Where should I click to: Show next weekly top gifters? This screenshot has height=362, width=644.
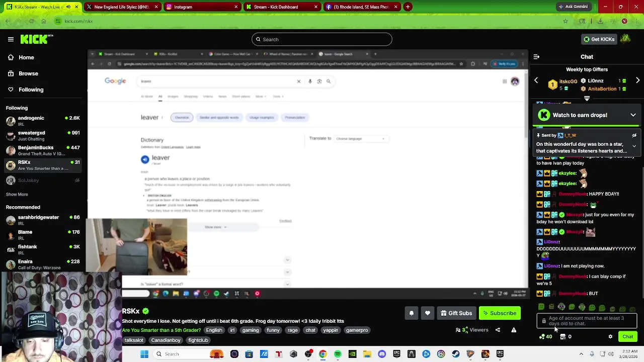point(637,80)
